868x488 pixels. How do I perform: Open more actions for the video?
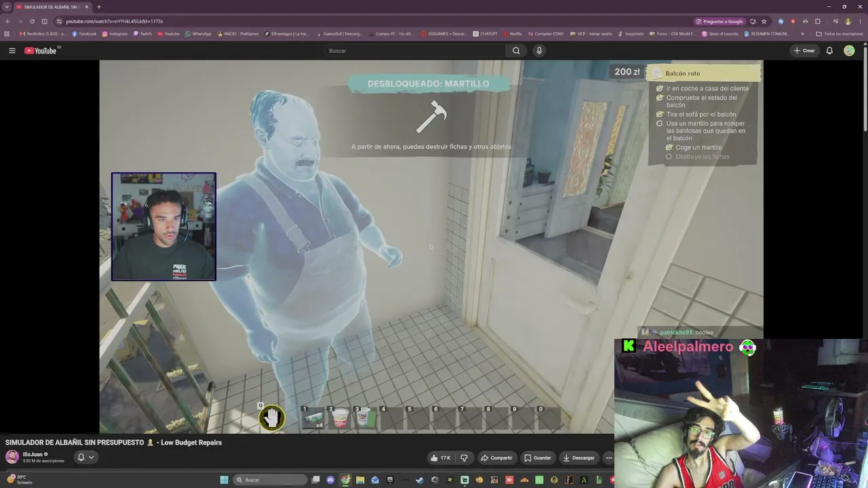point(608,458)
